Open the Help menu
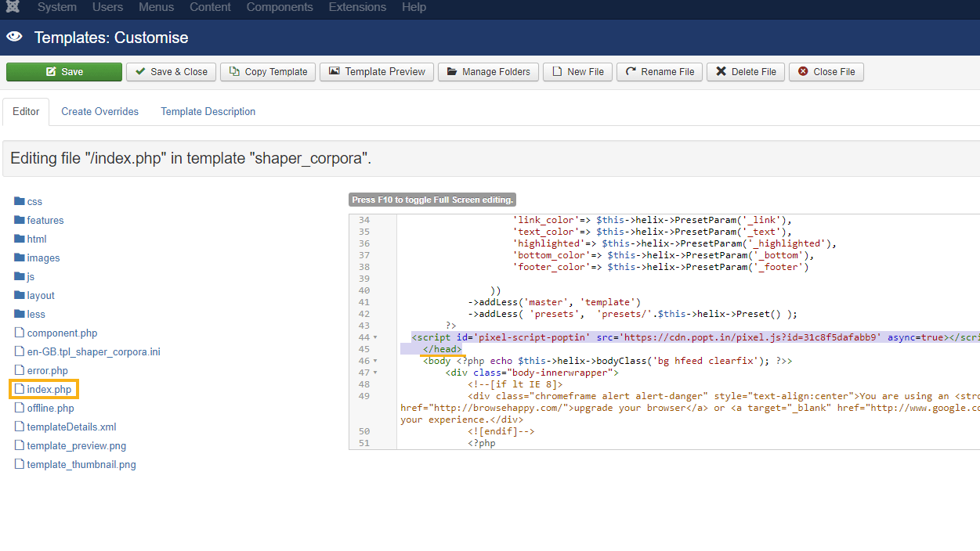980x551 pixels. pyautogui.click(x=414, y=7)
